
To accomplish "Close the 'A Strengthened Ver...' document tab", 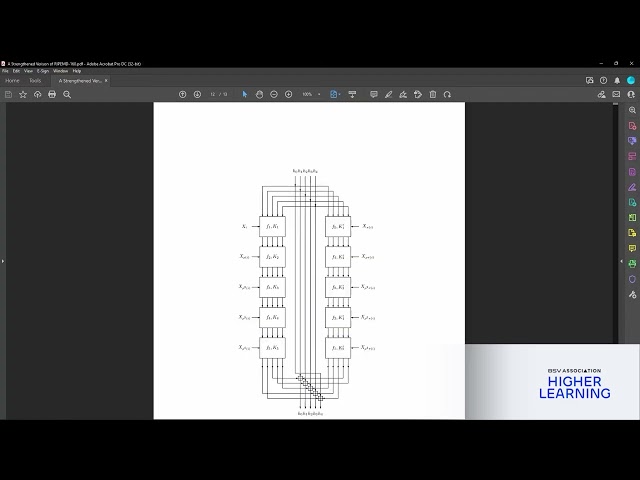I will 106,81.
